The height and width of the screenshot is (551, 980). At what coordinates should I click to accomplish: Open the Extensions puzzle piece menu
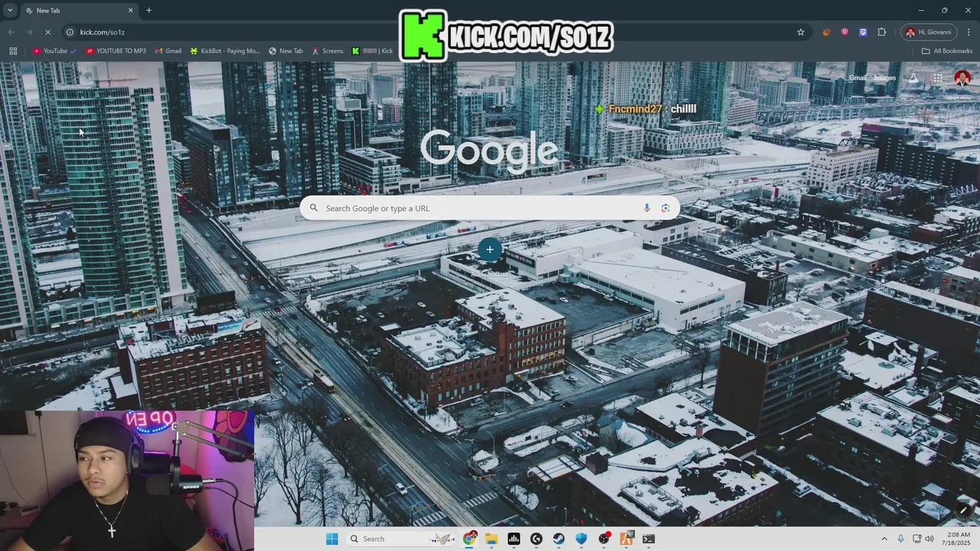(x=881, y=32)
